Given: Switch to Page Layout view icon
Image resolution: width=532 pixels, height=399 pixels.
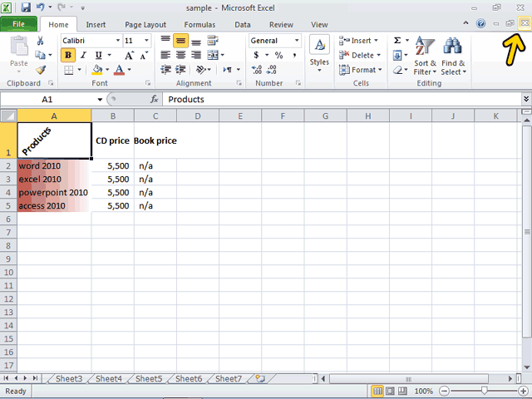Looking at the screenshot, I should (390, 392).
